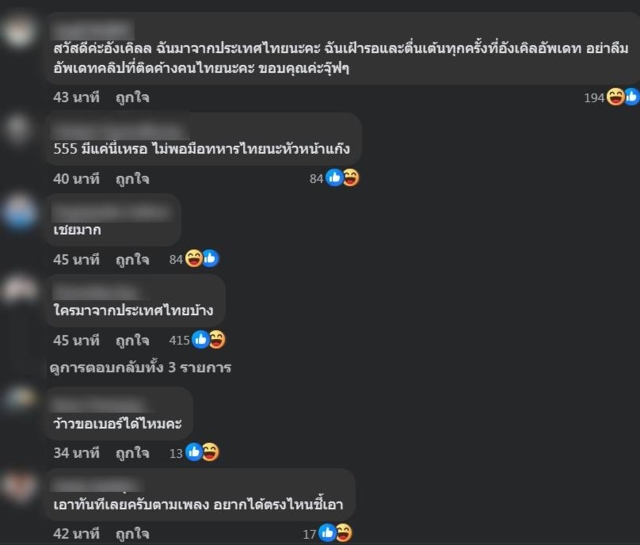Like the comment posted 43 นาที ago
Viewport: 640px width, 545px height.
click(x=132, y=98)
